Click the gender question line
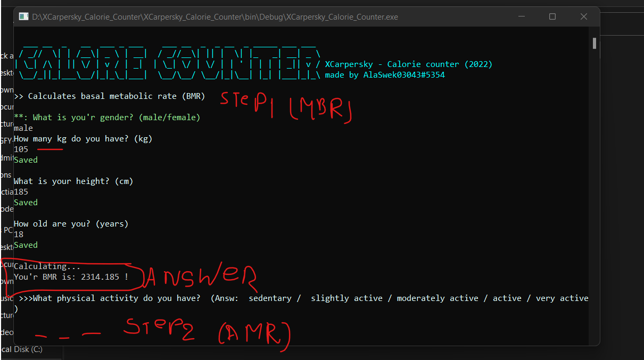The width and height of the screenshot is (644, 360). tap(107, 118)
